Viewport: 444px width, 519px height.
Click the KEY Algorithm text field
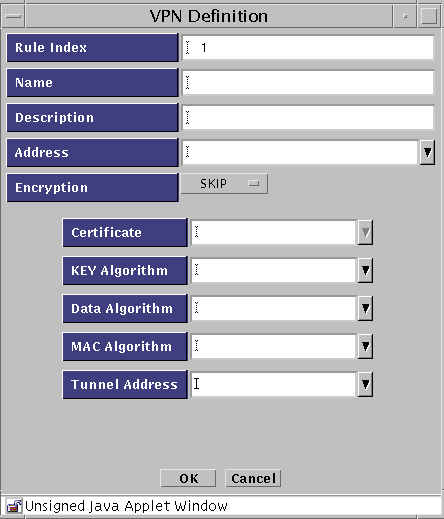[273, 270]
